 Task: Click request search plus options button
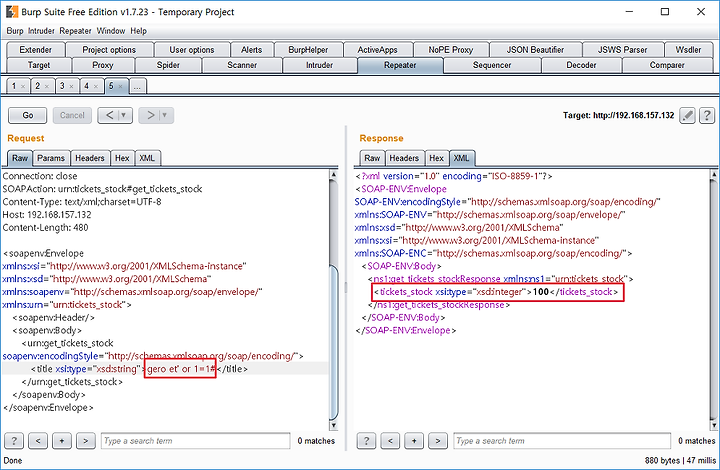[x=62, y=441]
